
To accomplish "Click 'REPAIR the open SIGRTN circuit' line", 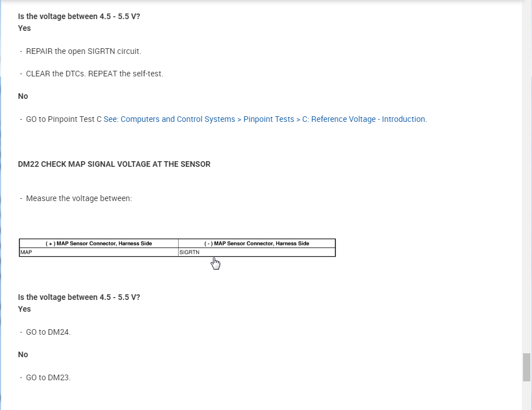I will click(84, 51).
